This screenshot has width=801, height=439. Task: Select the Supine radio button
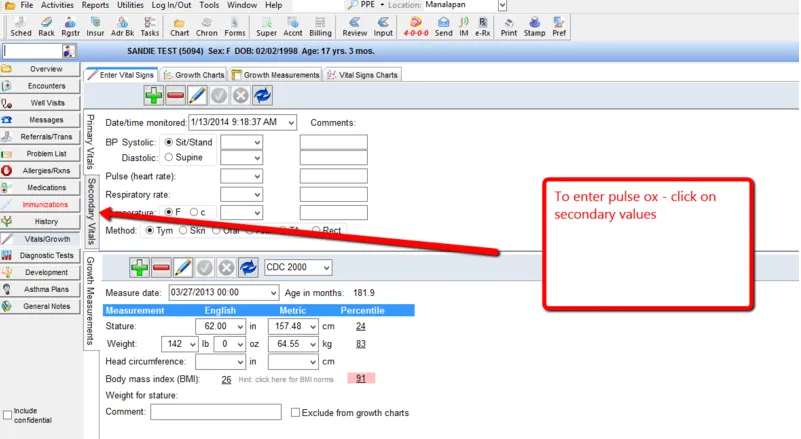tap(168, 157)
